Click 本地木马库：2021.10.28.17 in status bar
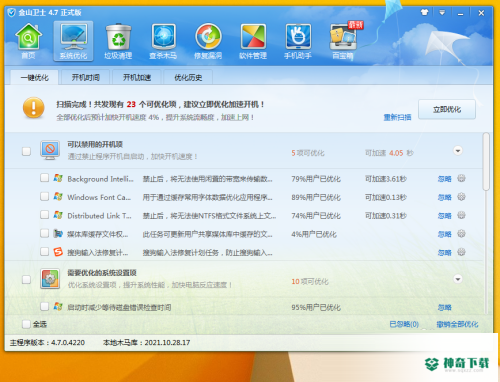The height and width of the screenshot is (382, 500). (x=147, y=342)
